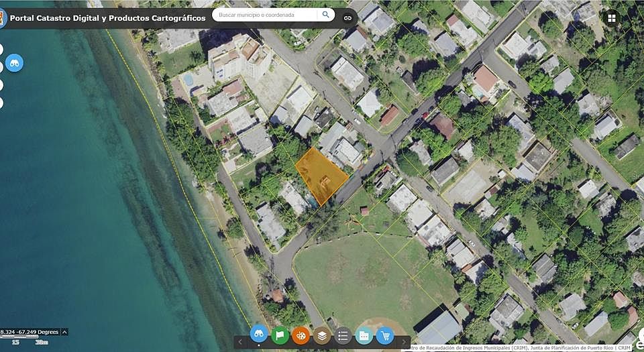The height and width of the screenshot is (352, 644).
Task: Open the green flag widget
Action: click(x=280, y=334)
